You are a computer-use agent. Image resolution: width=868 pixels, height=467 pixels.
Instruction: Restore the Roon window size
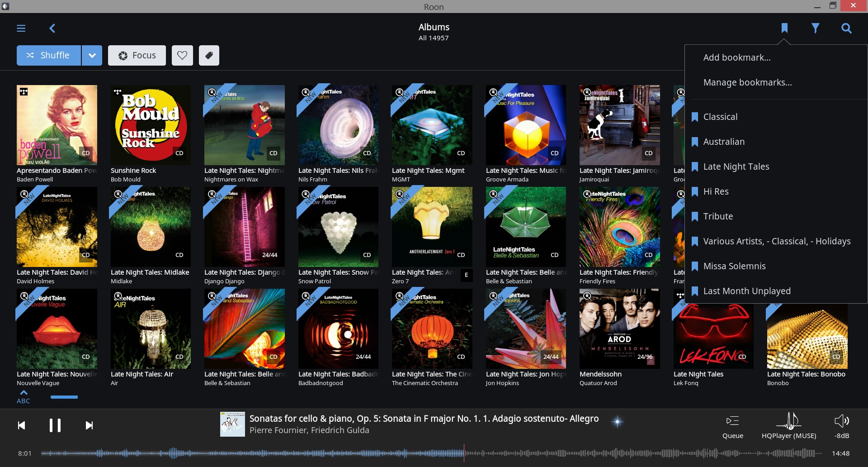(833, 6)
